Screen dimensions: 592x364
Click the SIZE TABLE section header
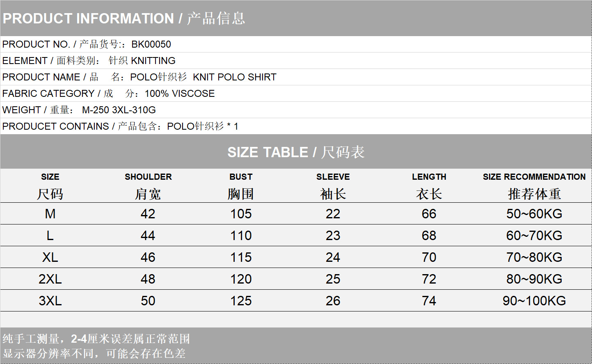pos(296,152)
